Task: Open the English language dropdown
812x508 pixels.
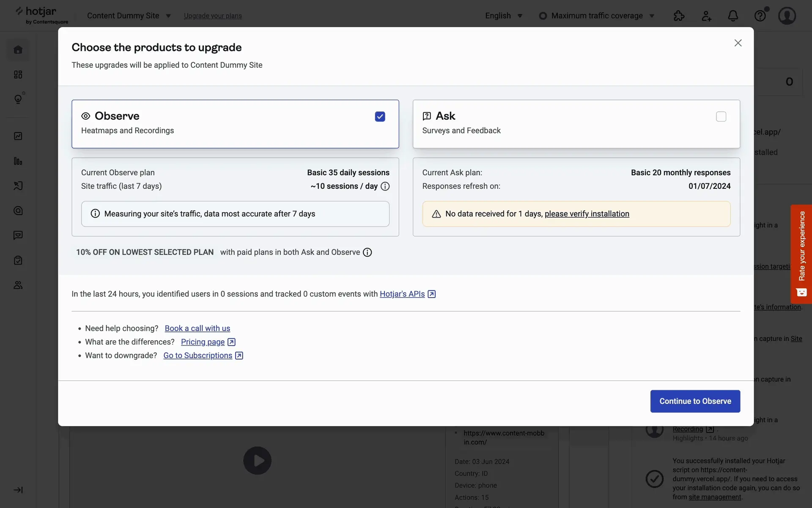Action: click(504, 16)
